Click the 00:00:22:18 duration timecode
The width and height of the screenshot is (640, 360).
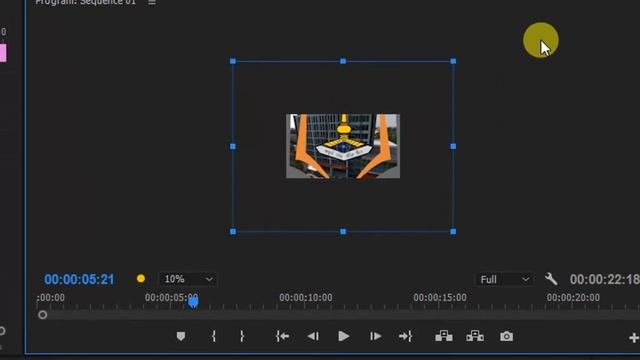coord(605,280)
